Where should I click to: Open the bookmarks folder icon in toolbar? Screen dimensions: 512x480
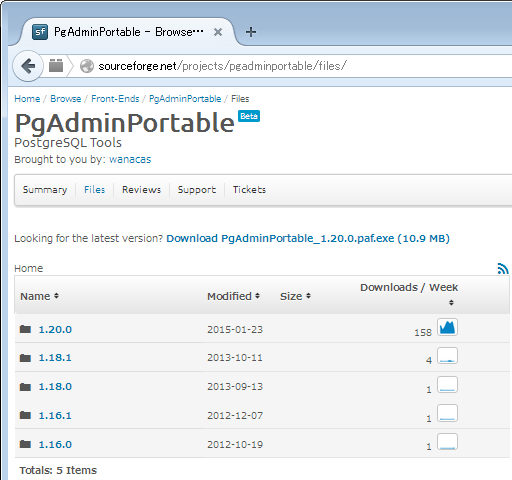[x=56, y=65]
